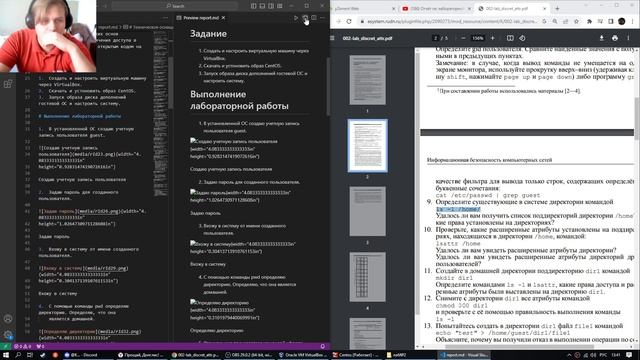This screenshot has width=640, height=360.
Task: Click highlighted "ls -l /home/" text in PDF
Action: [458, 209]
